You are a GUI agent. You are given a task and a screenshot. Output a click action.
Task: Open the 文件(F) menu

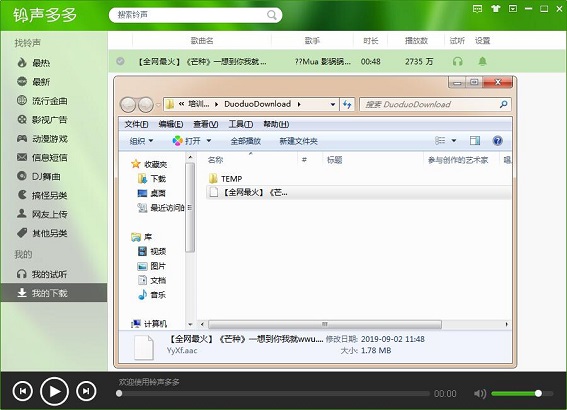coord(136,124)
